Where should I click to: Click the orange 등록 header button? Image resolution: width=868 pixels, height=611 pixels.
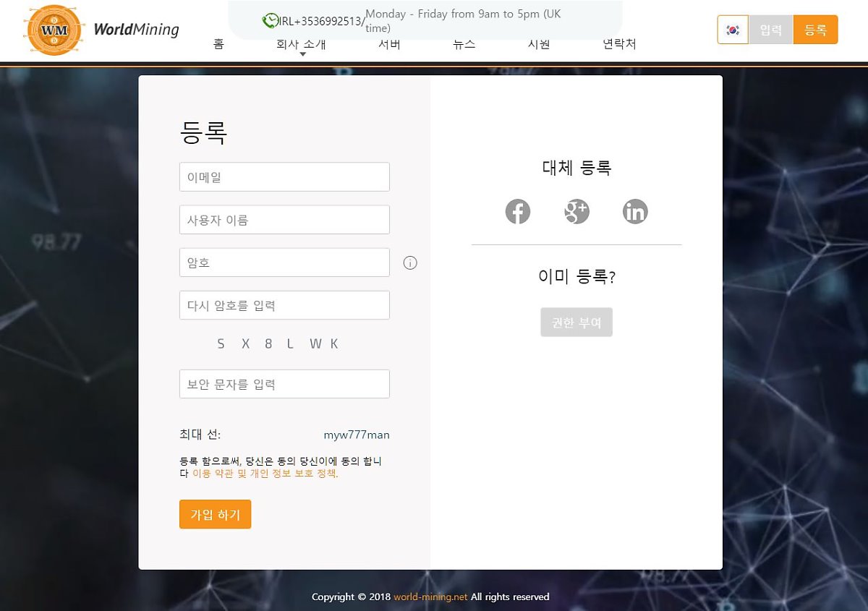(x=815, y=30)
